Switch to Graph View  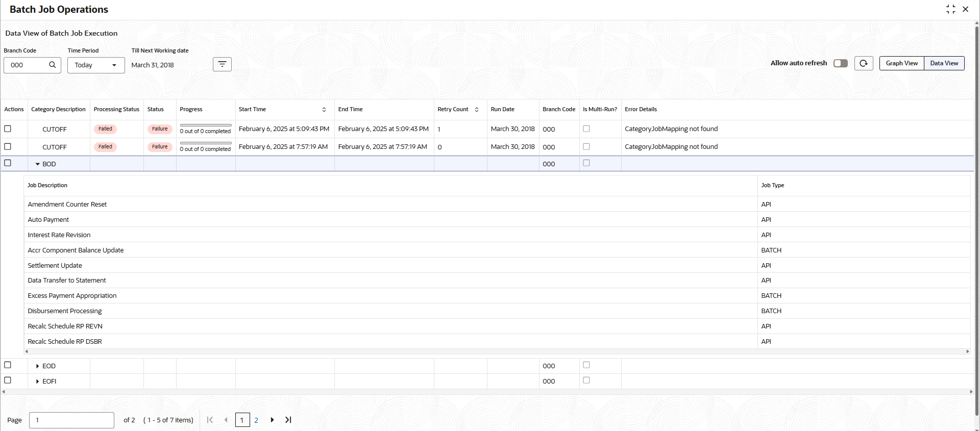click(x=901, y=63)
